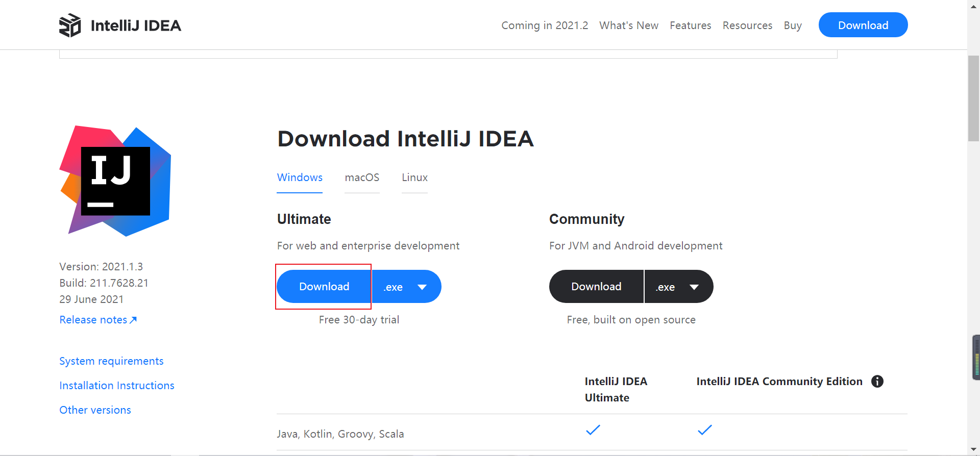
Task: Go to the Buy page
Action: click(793, 26)
